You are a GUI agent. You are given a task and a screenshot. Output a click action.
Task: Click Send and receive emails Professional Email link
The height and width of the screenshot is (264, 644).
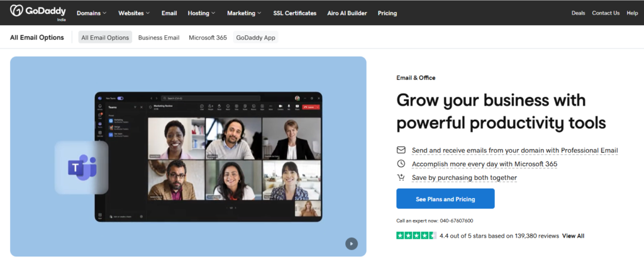pyautogui.click(x=515, y=150)
